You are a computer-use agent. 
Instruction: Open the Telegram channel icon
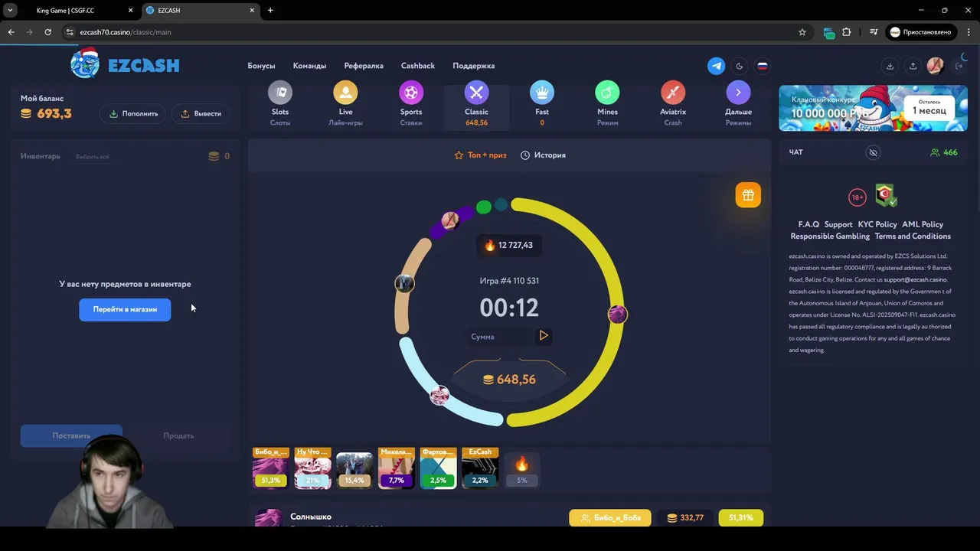click(717, 66)
